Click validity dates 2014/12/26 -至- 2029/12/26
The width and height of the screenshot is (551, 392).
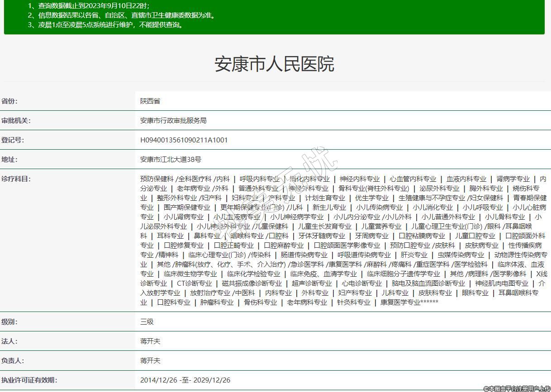pyautogui.click(x=185, y=380)
